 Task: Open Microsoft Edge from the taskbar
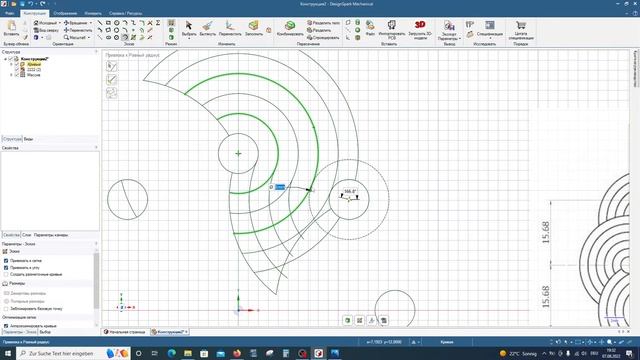pyautogui.click(x=171, y=353)
